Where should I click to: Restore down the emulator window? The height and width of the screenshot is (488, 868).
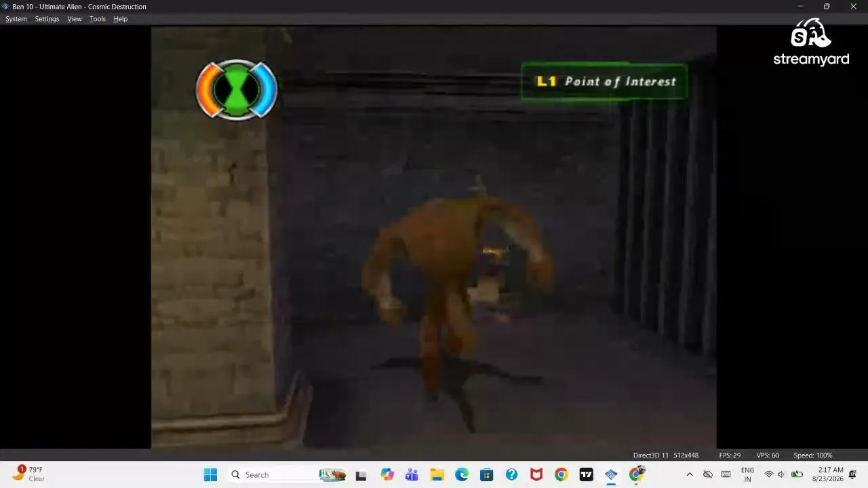(827, 7)
